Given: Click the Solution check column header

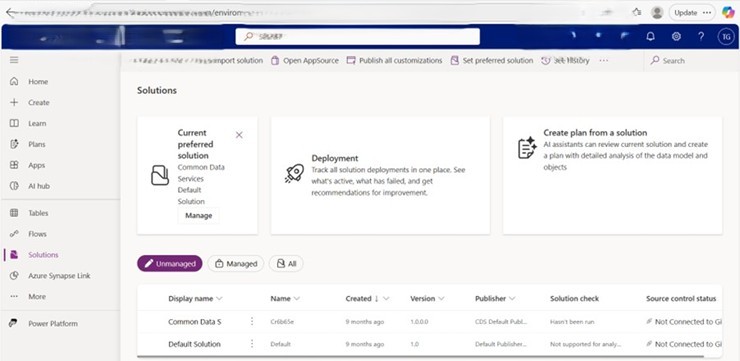Looking at the screenshot, I should point(574,299).
